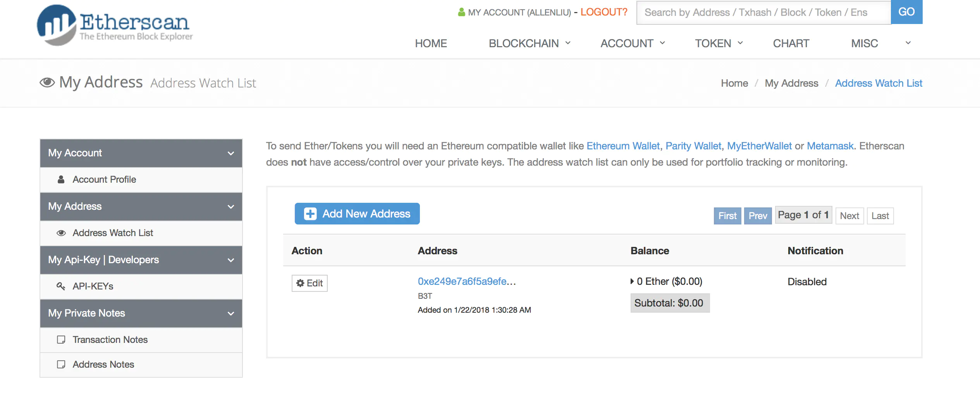Collapse the My Private Notes section
980x411 pixels.
(231, 313)
